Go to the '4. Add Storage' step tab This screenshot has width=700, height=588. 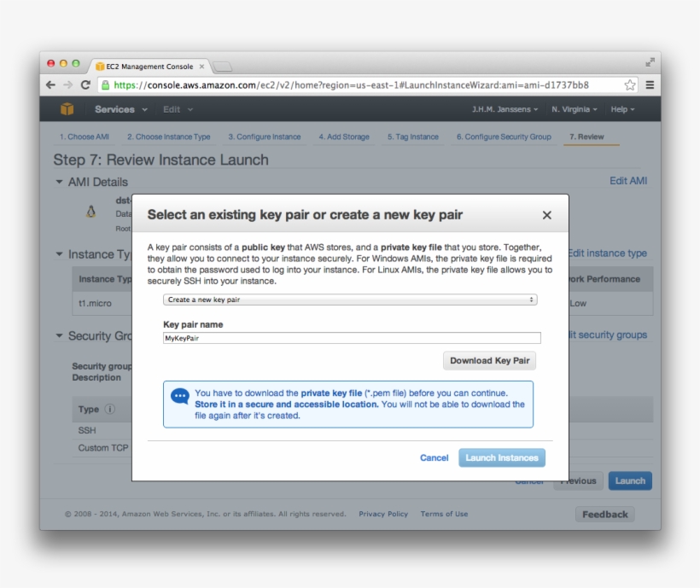[344, 137]
